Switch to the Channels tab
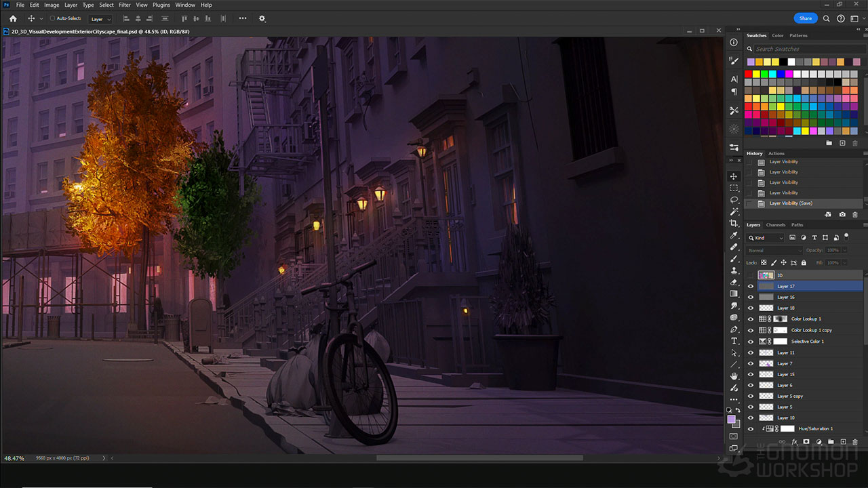Screen dimensions: 868x488 [x=775, y=225]
